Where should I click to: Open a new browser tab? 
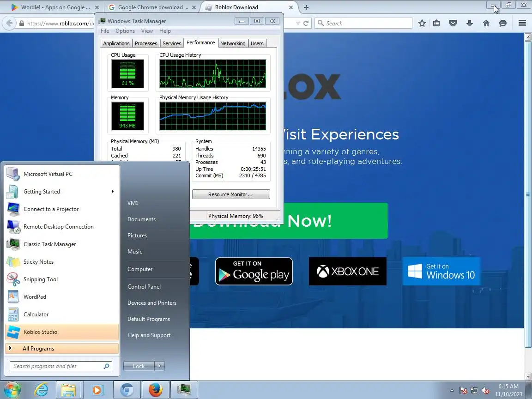pos(306,7)
